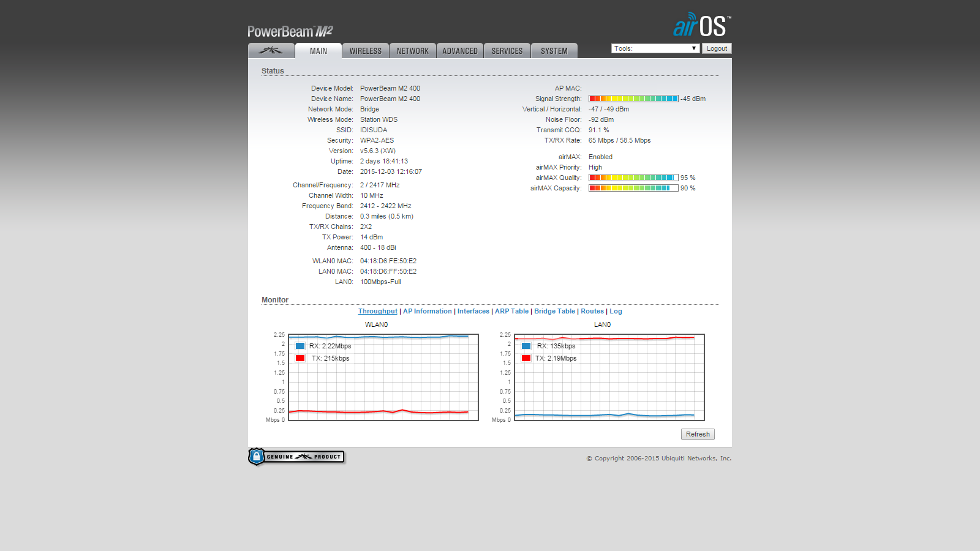Open the NETWORK tab
Screen dimensions: 980x551
click(x=413, y=51)
